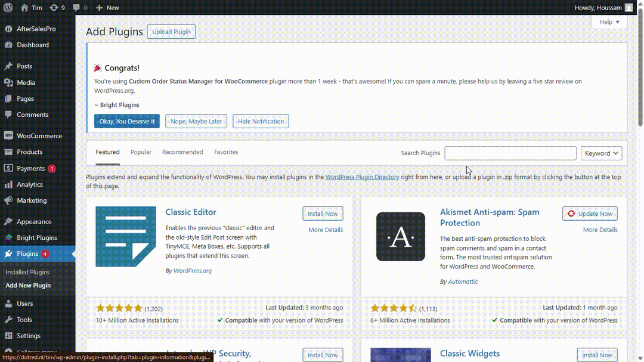This screenshot has height=362, width=644.
Task: Click the Classic Editor plugin icon
Action: click(126, 236)
